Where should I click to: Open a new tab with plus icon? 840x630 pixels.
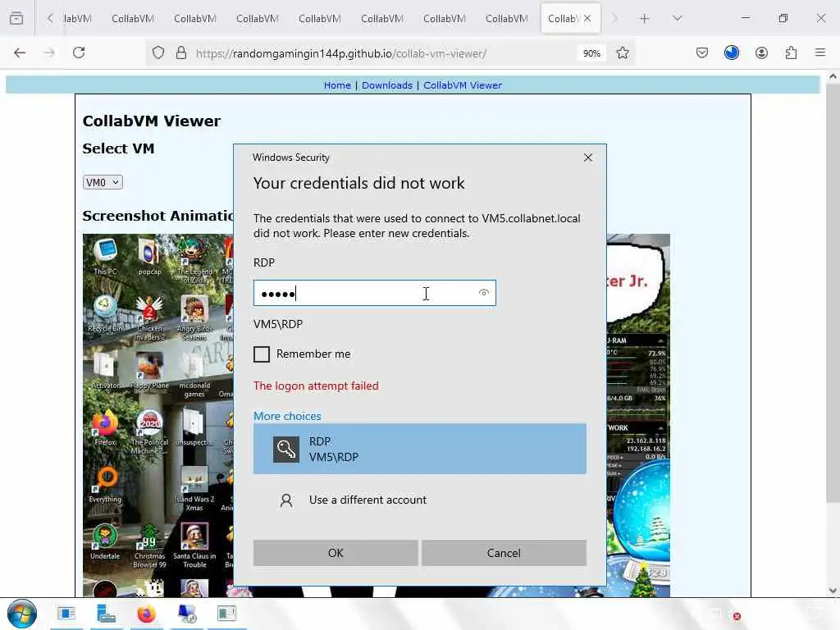pos(645,18)
